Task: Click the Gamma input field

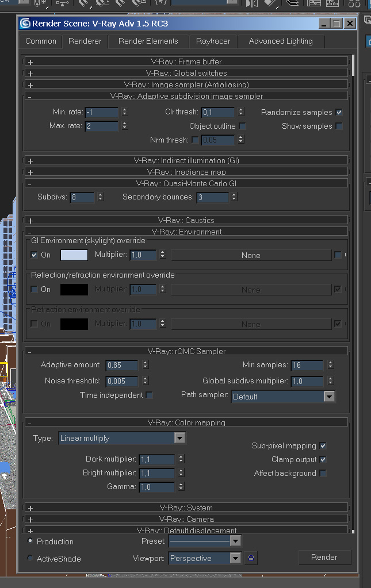Action: (x=157, y=487)
